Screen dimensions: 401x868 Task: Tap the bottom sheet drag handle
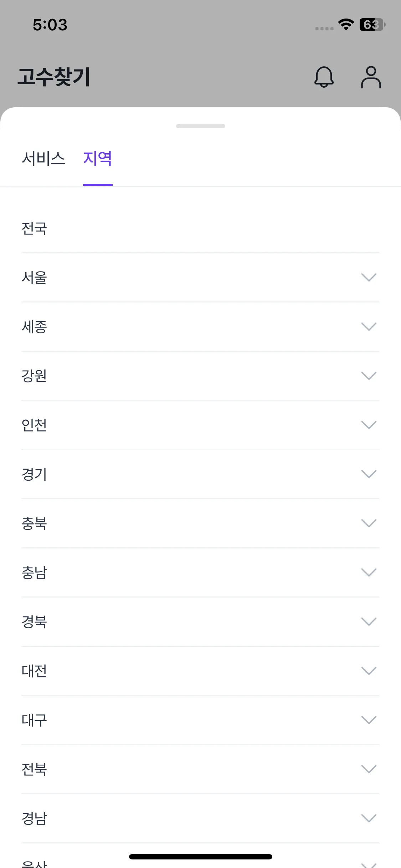point(200,126)
